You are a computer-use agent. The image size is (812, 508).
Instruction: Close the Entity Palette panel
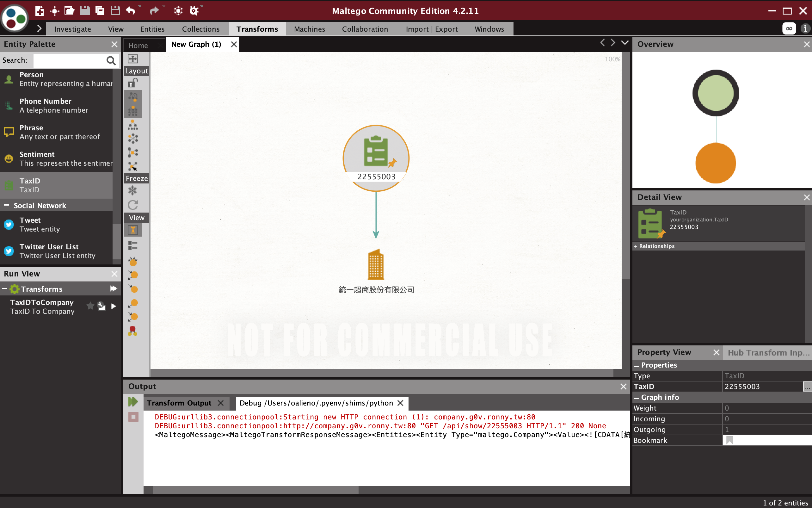point(114,44)
